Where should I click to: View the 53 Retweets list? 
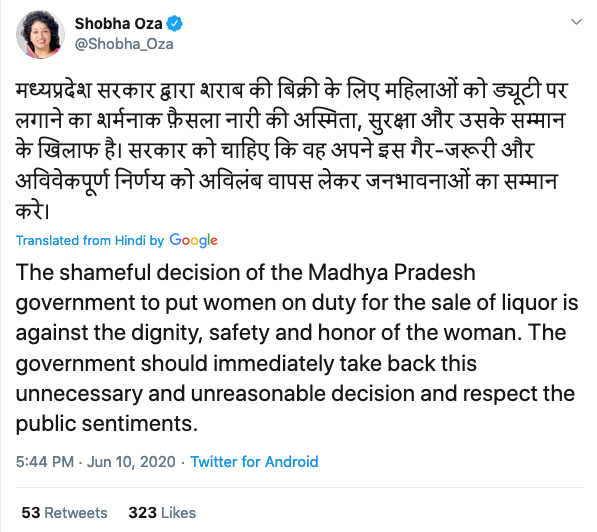[x=64, y=513]
